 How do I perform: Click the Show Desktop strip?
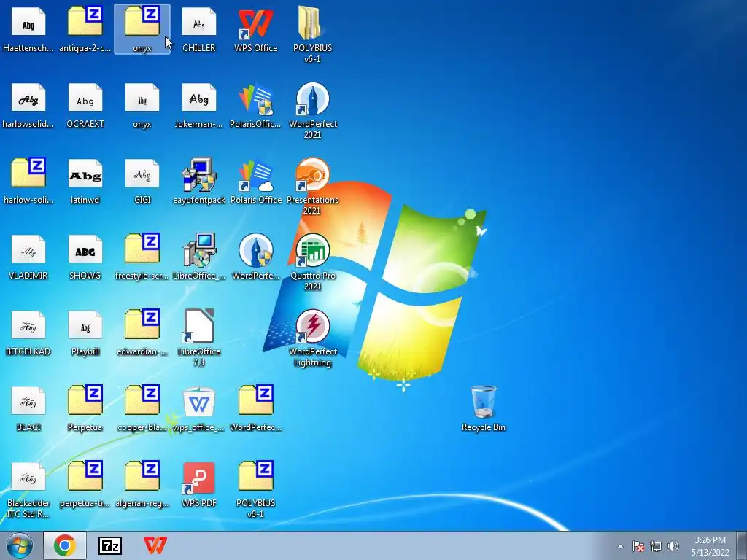(x=741, y=545)
